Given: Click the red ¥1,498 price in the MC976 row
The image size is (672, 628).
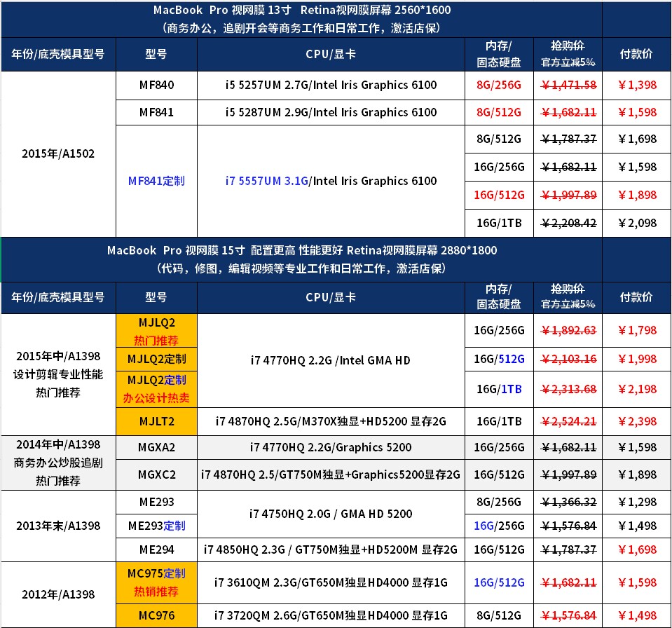Looking at the screenshot, I should (637, 616).
